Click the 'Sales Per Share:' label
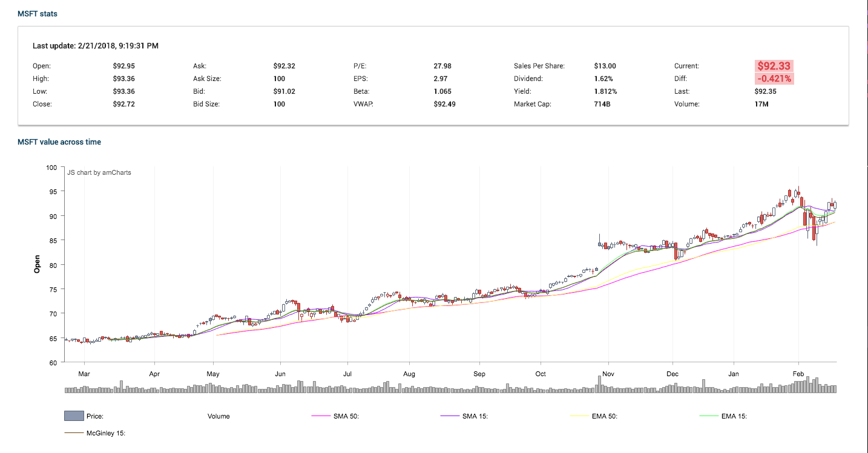Screen dimensions: 868x453 pos(539,66)
